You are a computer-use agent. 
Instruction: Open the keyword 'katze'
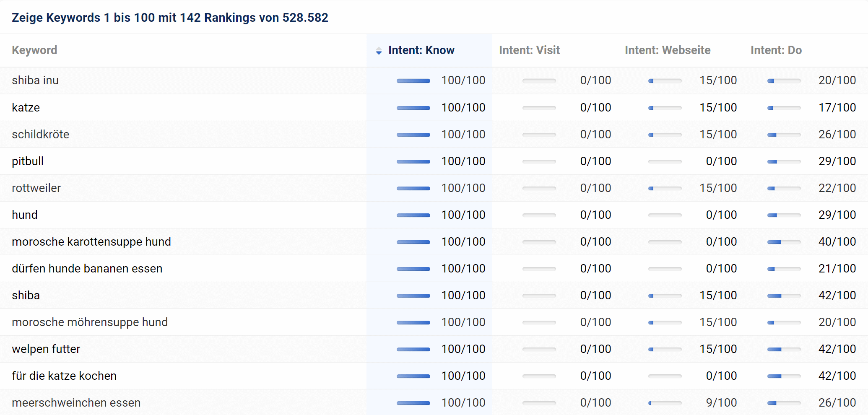[x=26, y=107]
